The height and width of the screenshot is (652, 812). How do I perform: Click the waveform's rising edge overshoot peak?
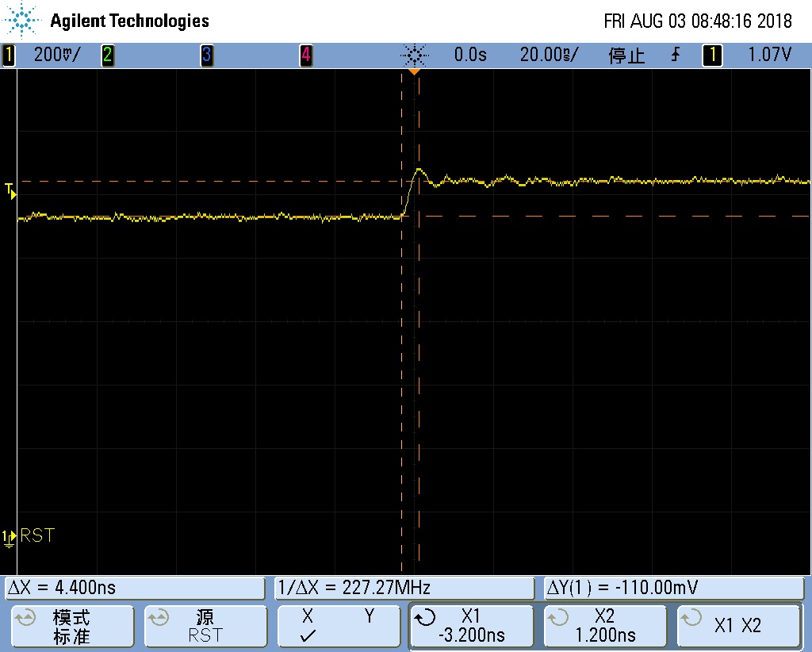pos(419,170)
